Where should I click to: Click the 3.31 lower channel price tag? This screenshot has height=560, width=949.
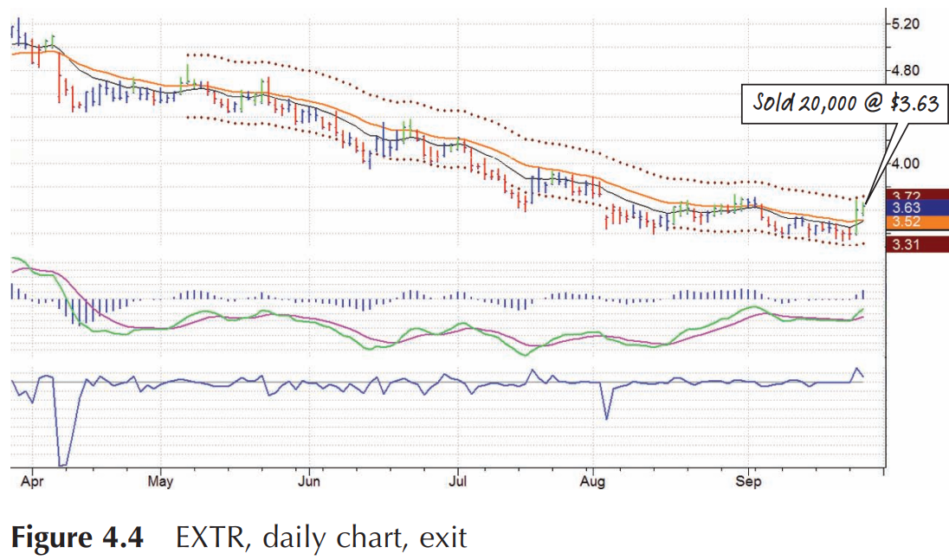click(x=917, y=244)
